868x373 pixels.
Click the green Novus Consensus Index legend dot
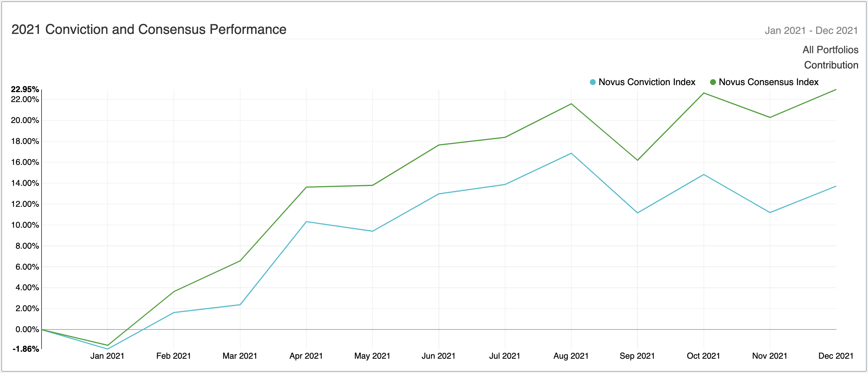[713, 82]
